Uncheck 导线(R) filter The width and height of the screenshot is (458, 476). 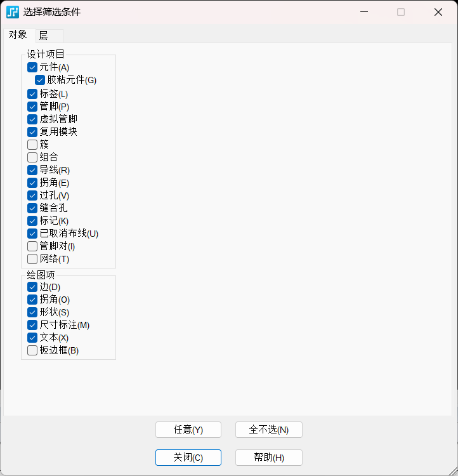(x=32, y=170)
